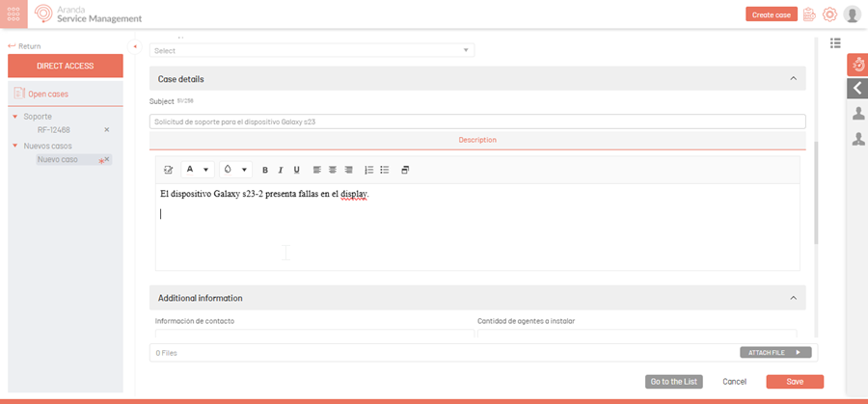Image resolution: width=868 pixels, height=404 pixels.
Task: Toggle italic formatting in description editor
Action: pos(281,170)
